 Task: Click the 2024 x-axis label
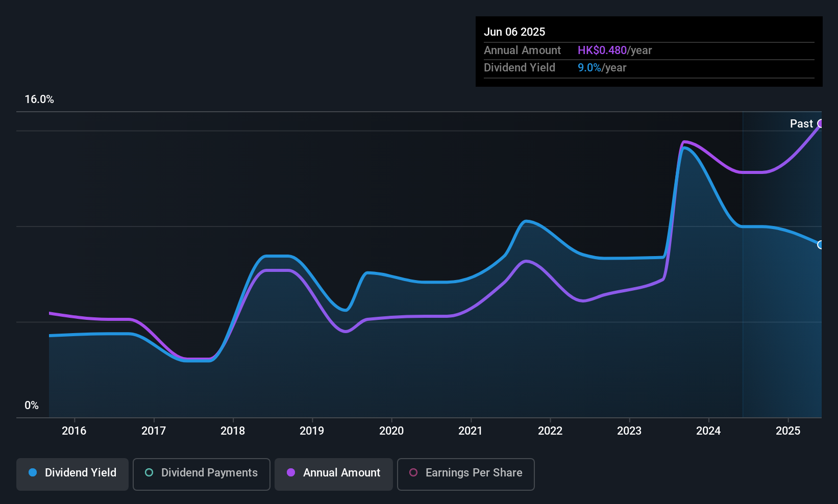coord(708,431)
